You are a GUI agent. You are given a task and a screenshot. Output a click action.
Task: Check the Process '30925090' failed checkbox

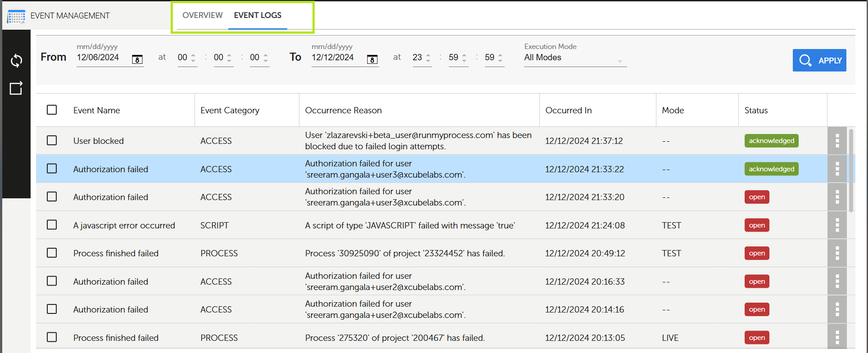[x=52, y=253]
